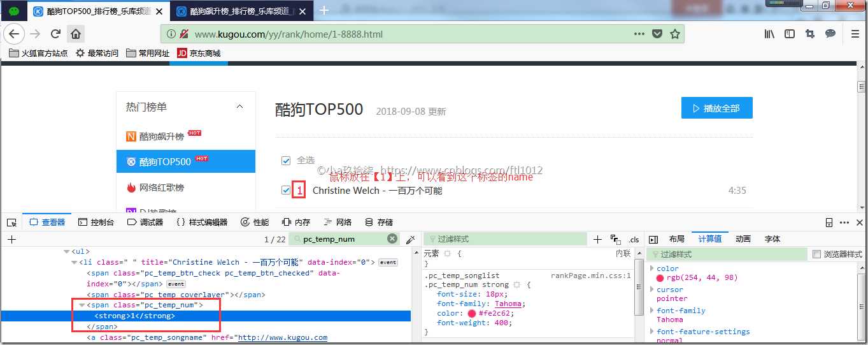Open the 内存 memory tab
The image size is (868, 345).
[296, 222]
